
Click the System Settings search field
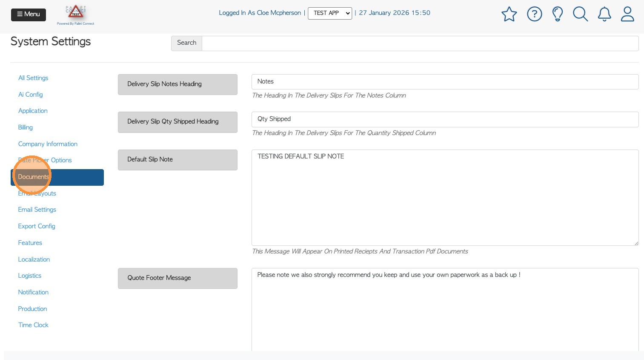tap(420, 43)
